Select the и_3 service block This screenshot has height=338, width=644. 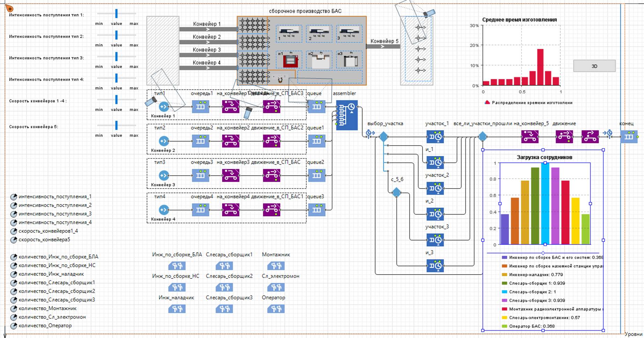pyautogui.click(x=435, y=266)
